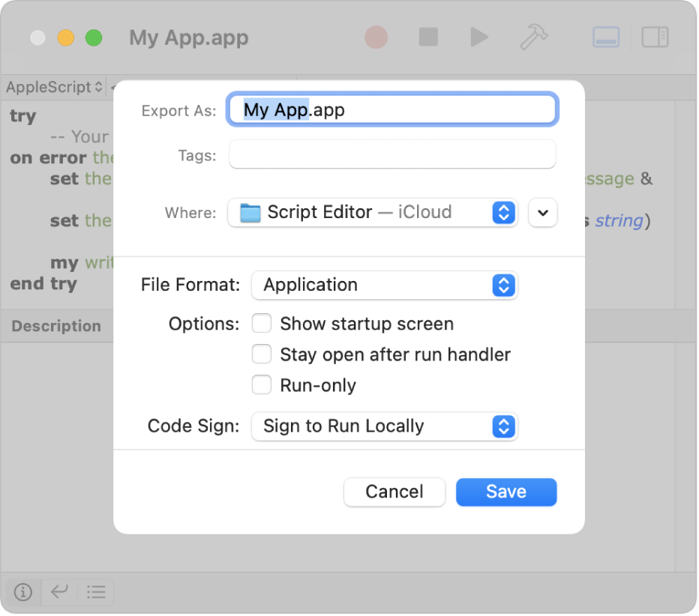
Task: Click the 'on error' text in script
Action: 48,157
